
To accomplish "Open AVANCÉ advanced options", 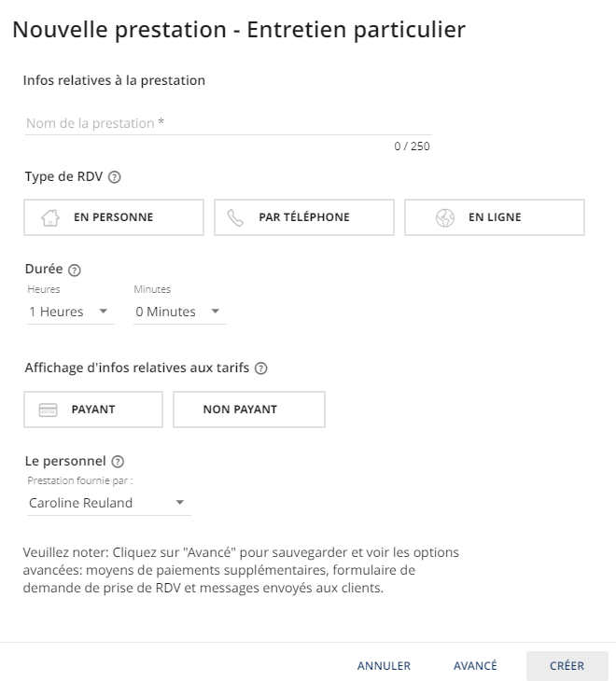I will (x=475, y=666).
